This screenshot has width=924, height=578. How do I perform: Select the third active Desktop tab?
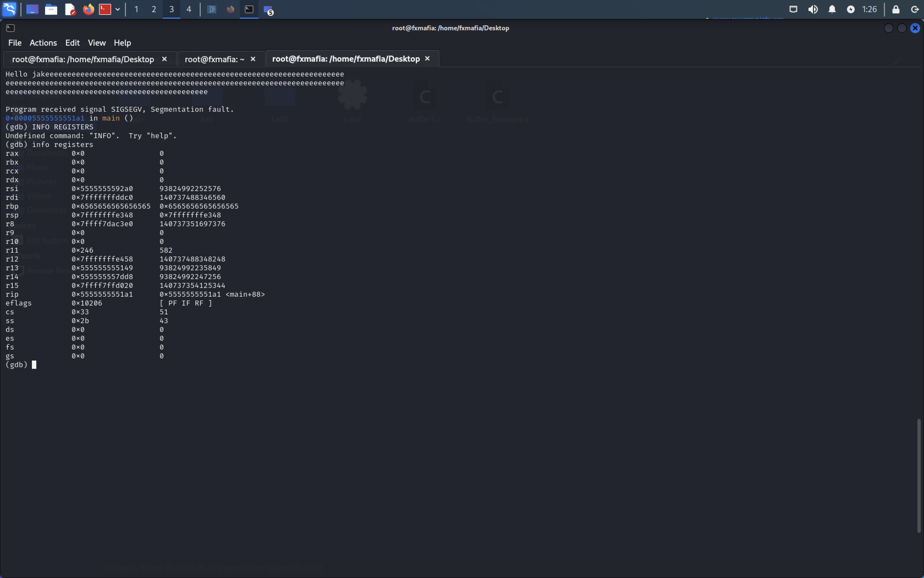point(346,59)
